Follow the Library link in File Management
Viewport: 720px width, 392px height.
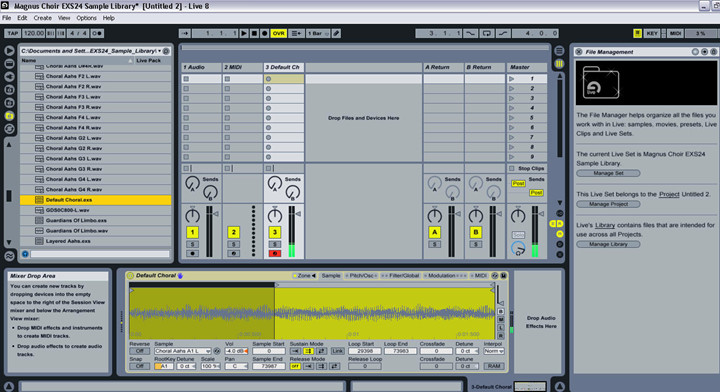[x=605, y=225]
